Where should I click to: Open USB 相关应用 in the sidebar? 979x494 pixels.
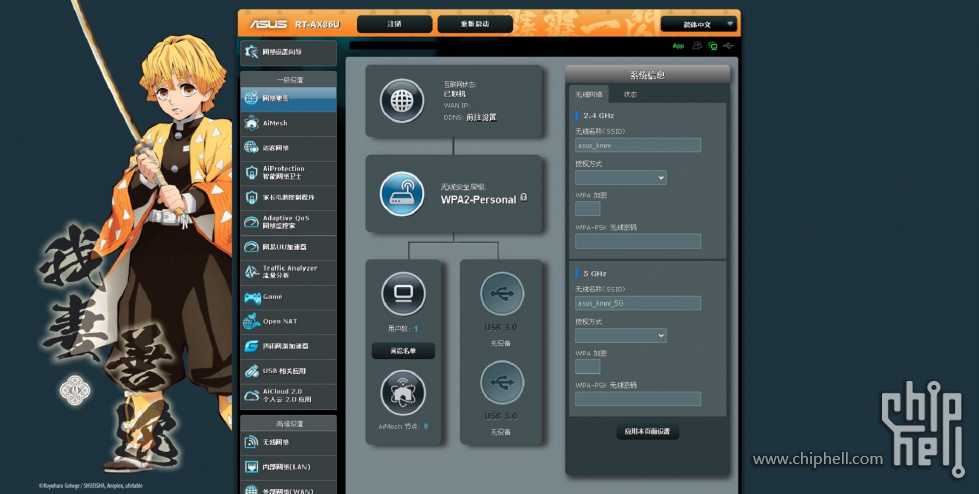[x=288, y=371]
